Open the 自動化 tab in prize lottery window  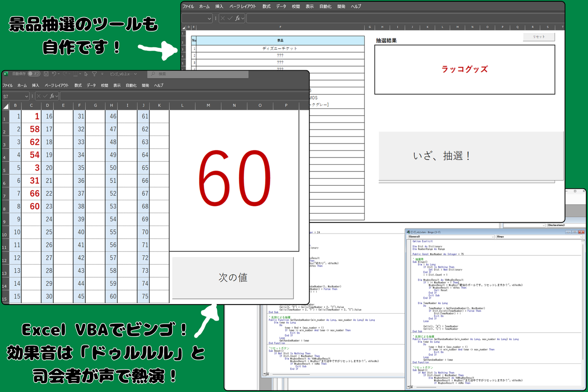tap(326, 7)
